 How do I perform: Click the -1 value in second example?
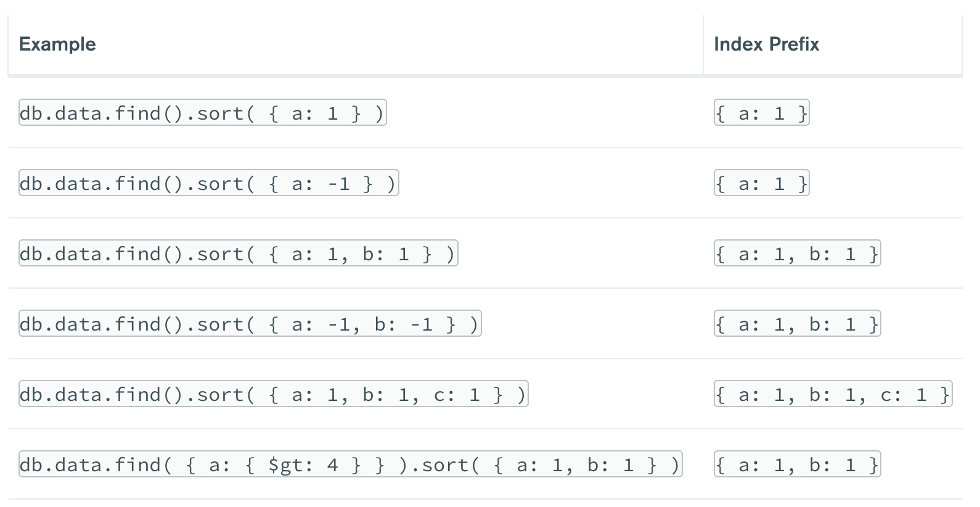click(338, 184)
